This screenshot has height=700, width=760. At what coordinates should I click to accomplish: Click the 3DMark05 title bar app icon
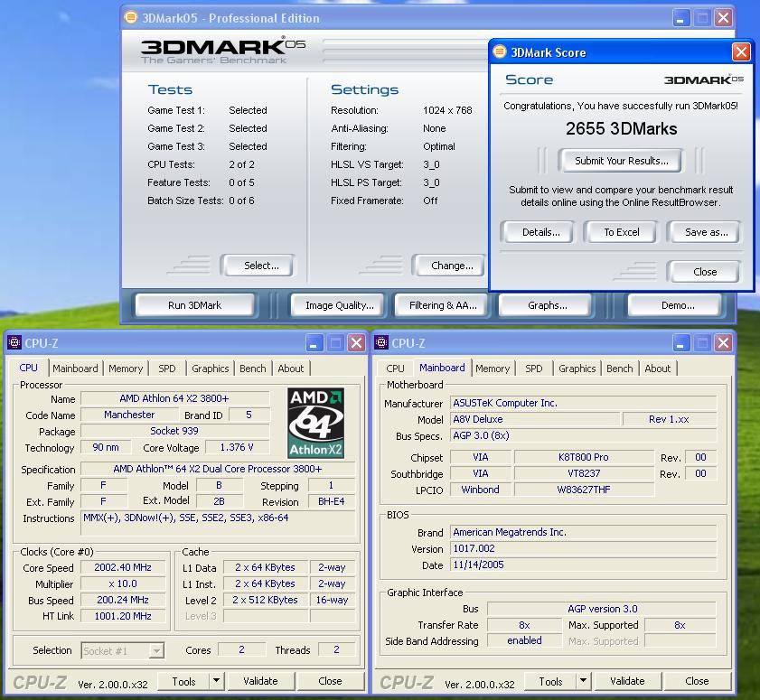click(131, 18)
